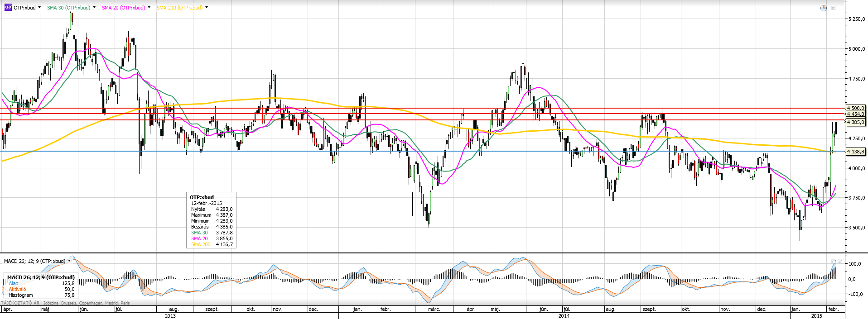Open the MACD 26; 12; 9 dropdown arrow
Viewport: 868px width, 319px height.
69,261
